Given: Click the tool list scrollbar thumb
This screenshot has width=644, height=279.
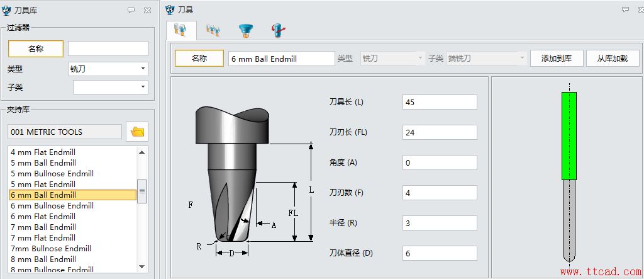Looking at the screenshot, I should (142, 191).
